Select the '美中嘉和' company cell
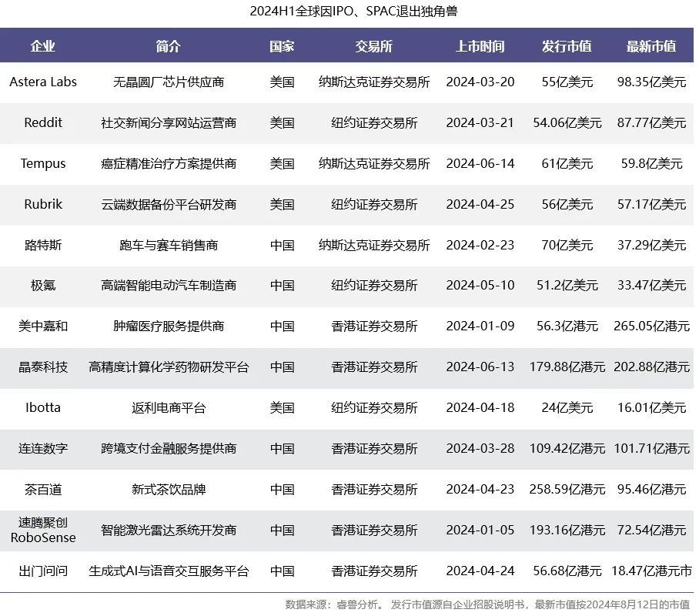The width and height of the screenshot is (699, 616). click(43, 326)
